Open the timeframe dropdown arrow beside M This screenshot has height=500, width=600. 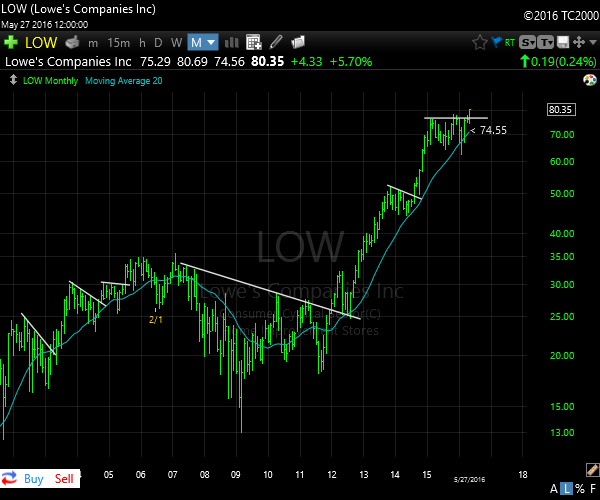[x=212, y=42]
